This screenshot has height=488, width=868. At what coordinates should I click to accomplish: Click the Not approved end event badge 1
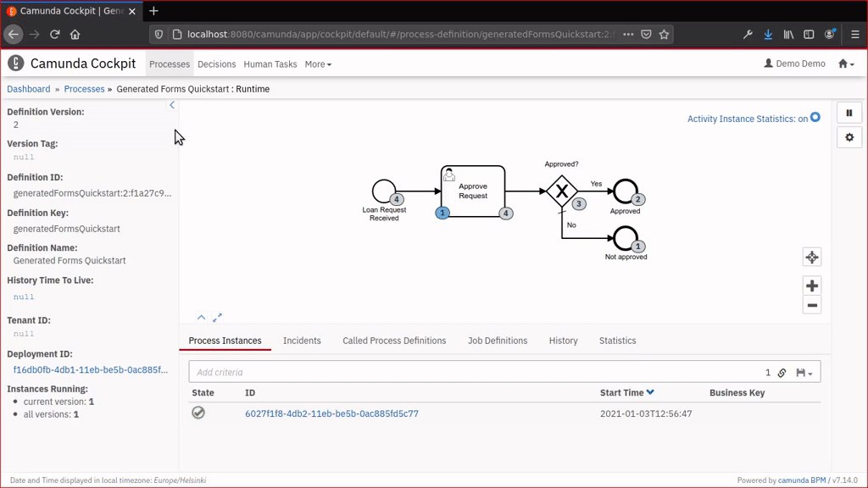click(637, 247)
